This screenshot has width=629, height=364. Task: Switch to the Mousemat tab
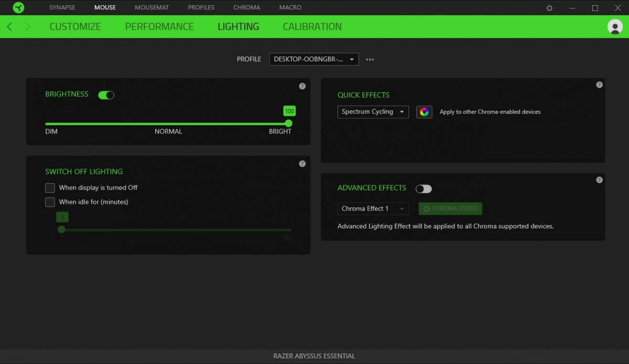pos(151,8)
